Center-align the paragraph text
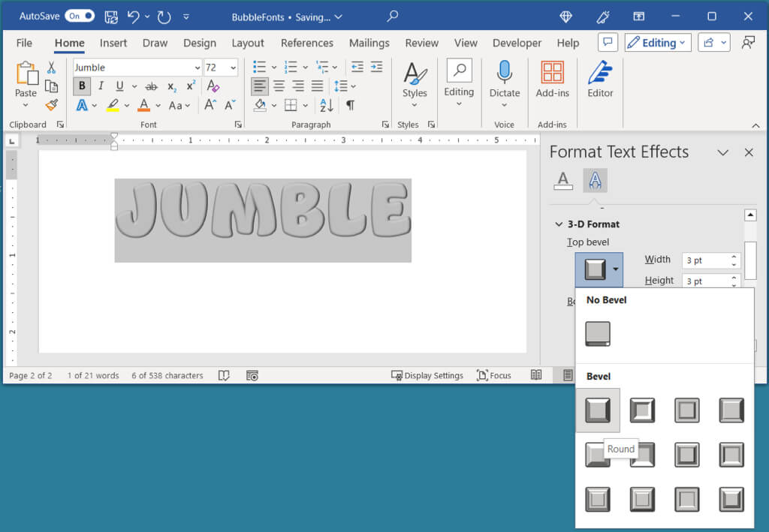This screenshot has height=532, width=769. [279, 86]
